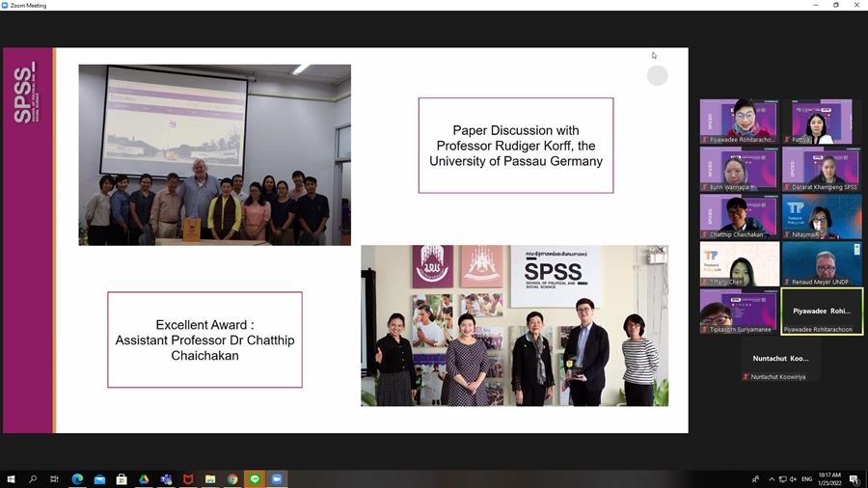
Task: Open Google Chrome from the taskbar
Action: coord(232,479)
